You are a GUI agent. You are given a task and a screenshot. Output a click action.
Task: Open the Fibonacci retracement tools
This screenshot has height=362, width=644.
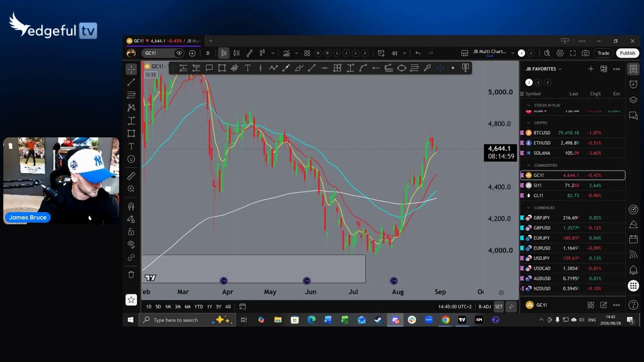131,95
